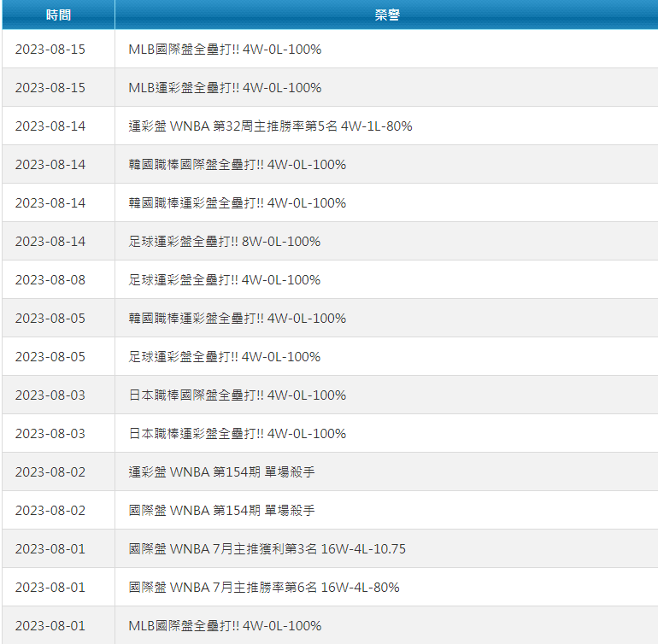Screen dimensions: 658x644
Task: Select WNBA 7月主推勝率第6名 16W-4L-80% entry
Action: [x=264, y=588]
